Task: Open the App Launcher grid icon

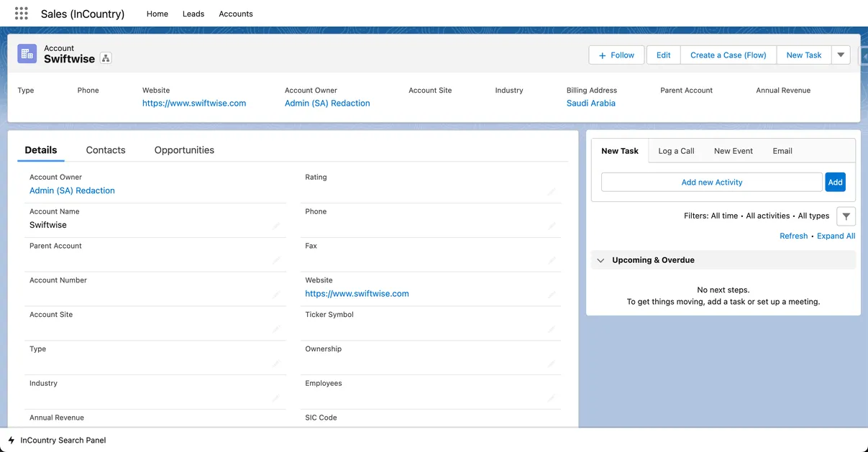Action: pyautogui.click(x=22, y=14)
